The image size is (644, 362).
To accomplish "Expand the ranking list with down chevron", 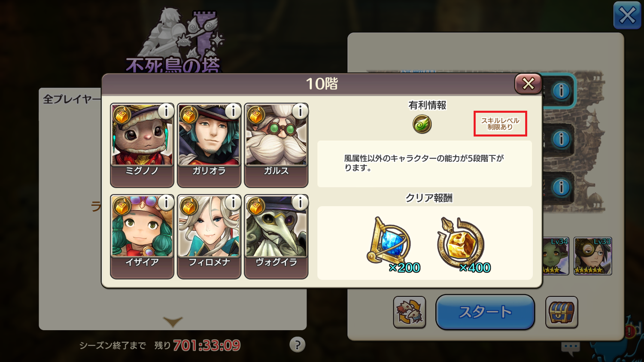I will click(x=173, y=322).
